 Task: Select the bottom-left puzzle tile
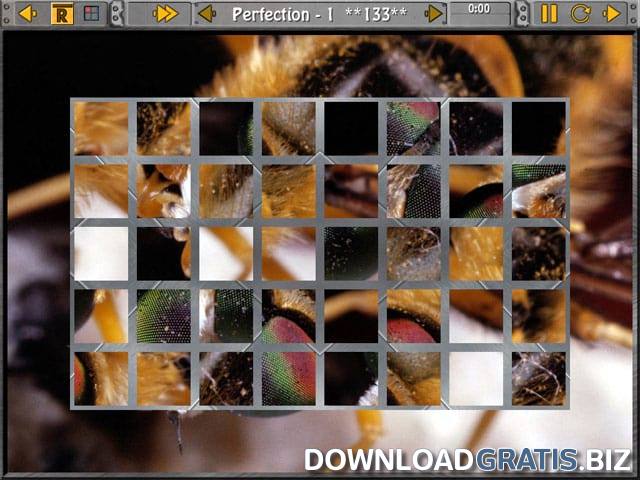tap(101, 378)
